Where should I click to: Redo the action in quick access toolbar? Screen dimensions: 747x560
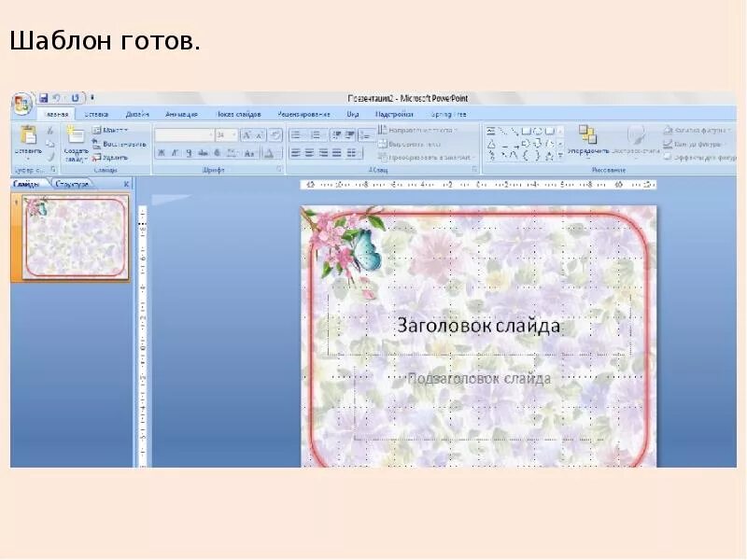[75, 98]
